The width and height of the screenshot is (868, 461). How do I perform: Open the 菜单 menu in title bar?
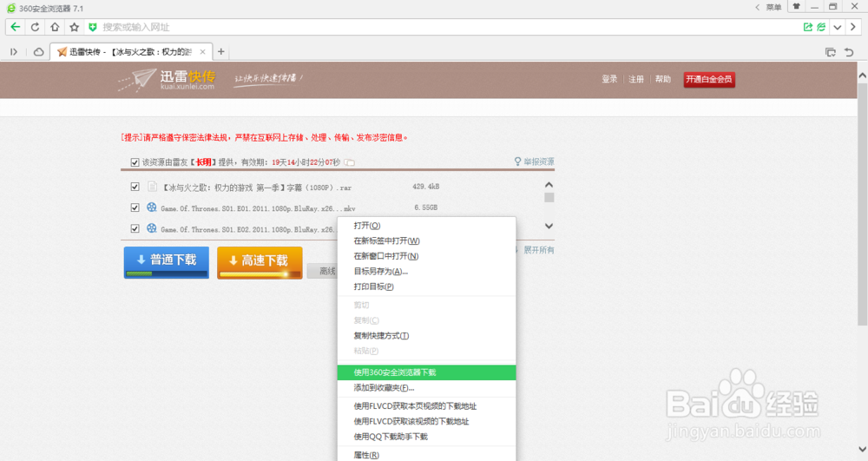[x=773, y=7]
